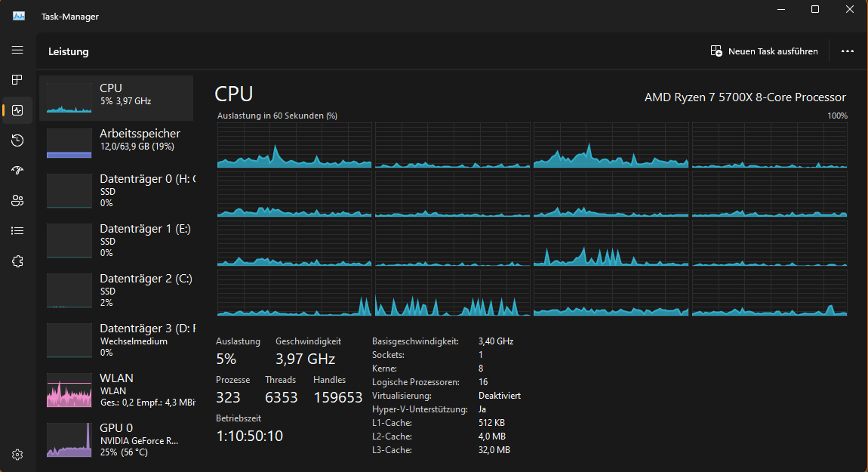Open the hamburger navigation menu

(17, 51)
